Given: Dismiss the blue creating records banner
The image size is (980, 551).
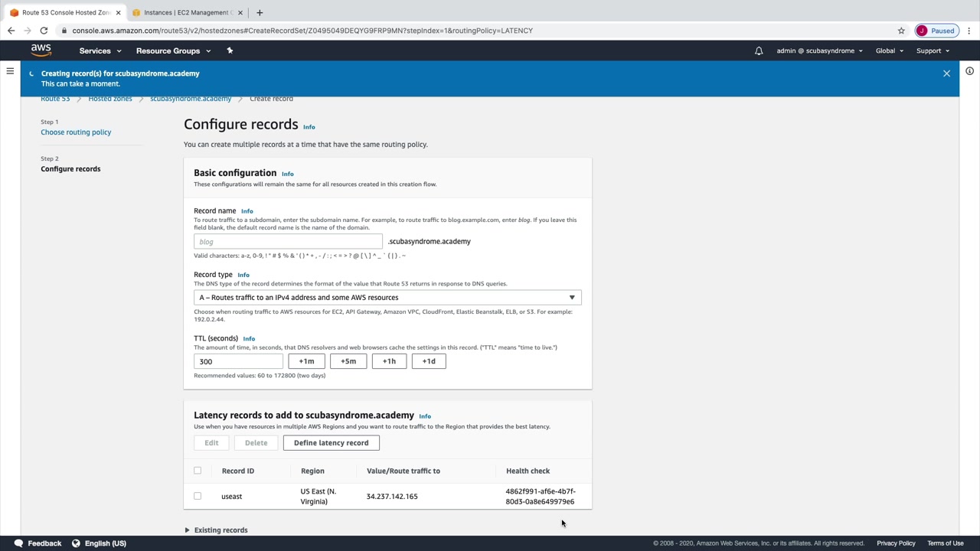Looking at the screenshot, I should point(946,73).
